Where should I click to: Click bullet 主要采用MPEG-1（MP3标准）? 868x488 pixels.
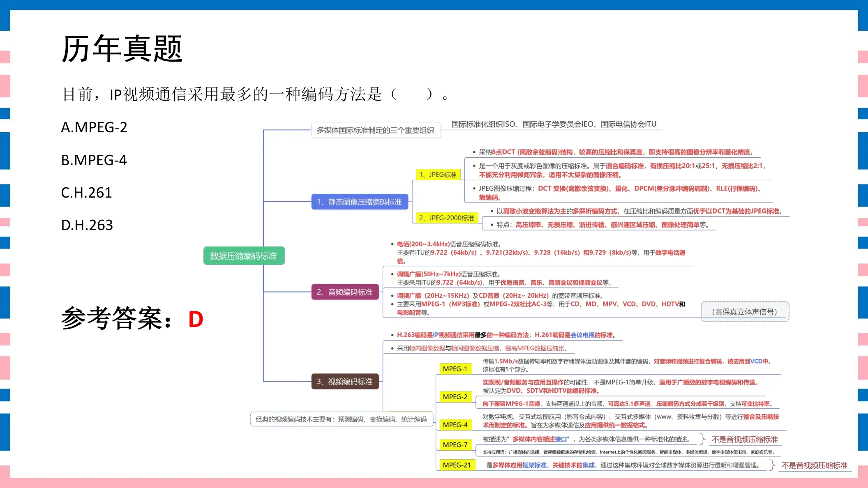coord(541,308)
